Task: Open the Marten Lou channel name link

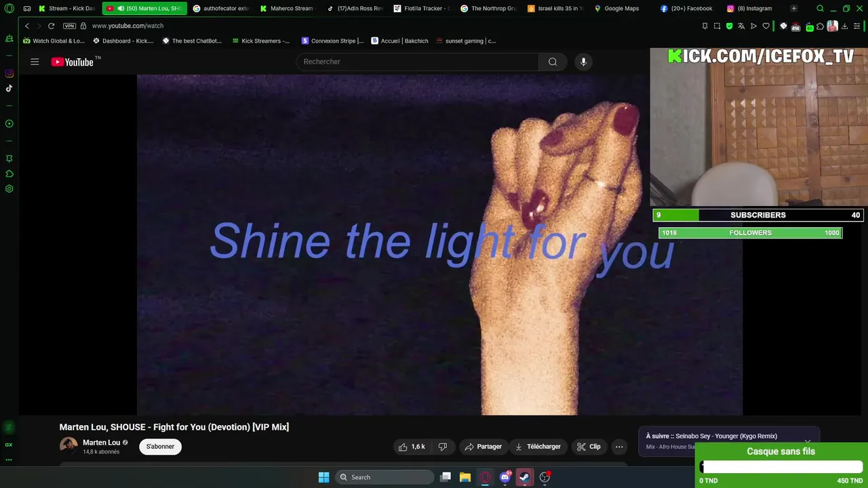Action: pos(101,443)
